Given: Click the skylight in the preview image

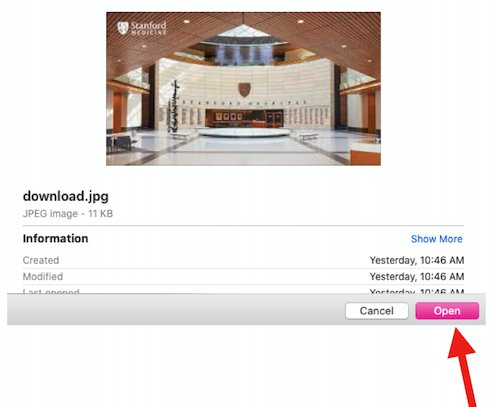Looking at the screenshot, I should pos(244,32).
